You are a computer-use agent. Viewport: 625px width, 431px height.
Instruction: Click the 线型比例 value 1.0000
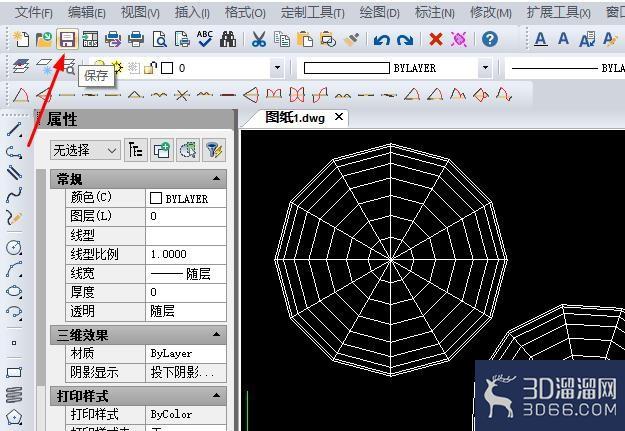(x=186, y=254)
